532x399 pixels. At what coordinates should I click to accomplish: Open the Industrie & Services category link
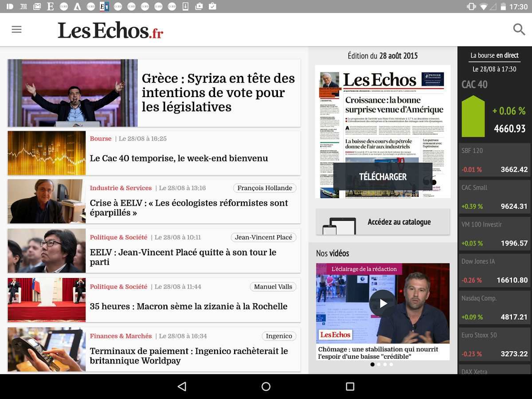121,188
